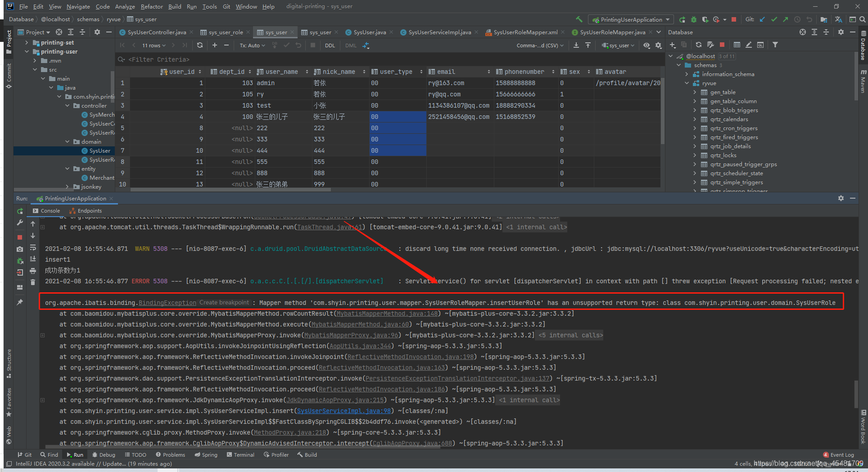Start debugging with the green bug icon
This screenshot has height=472, width=868.
point(694,19)
